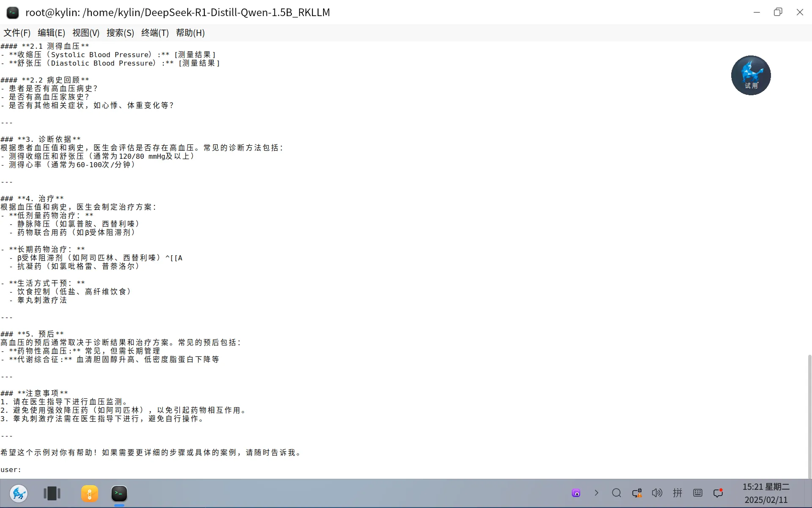Close the terminal window
The height and width of the screenshot is (508, 812).
[800, 12]
